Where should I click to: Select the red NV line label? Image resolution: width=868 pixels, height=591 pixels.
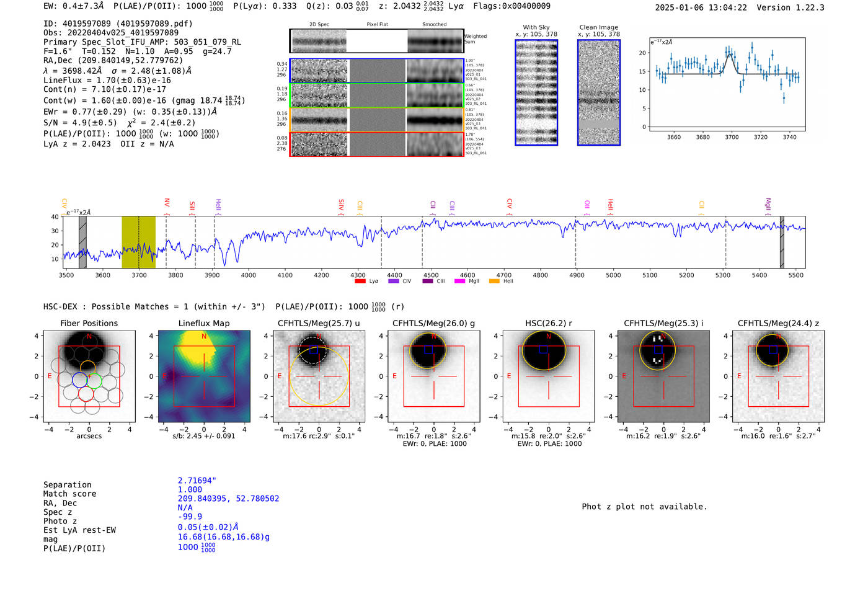pyautogui.click(x=167, y=203)
